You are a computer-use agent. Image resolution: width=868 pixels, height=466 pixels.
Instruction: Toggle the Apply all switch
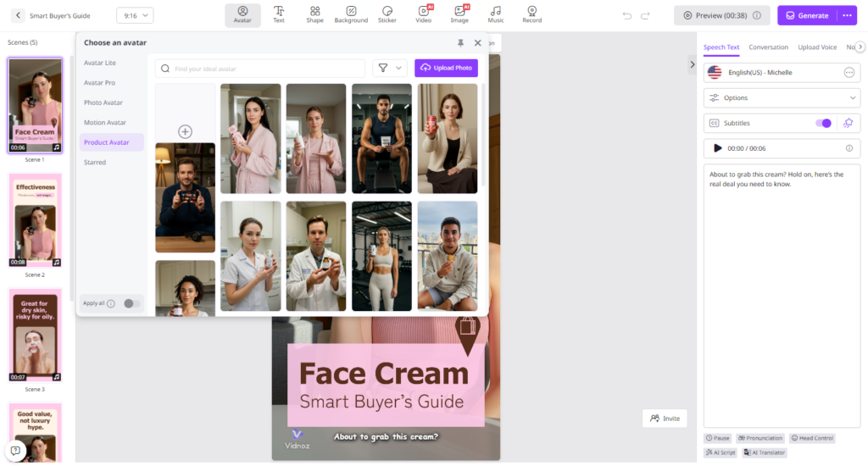point(131,303)
